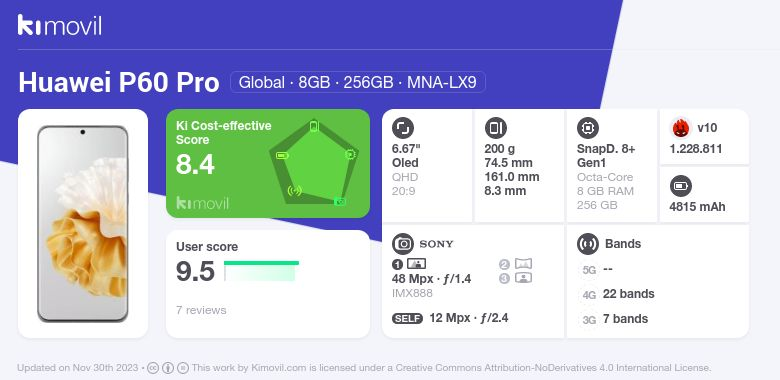
Task: Click the camera icon beside SONY
Action: point(403,244)
